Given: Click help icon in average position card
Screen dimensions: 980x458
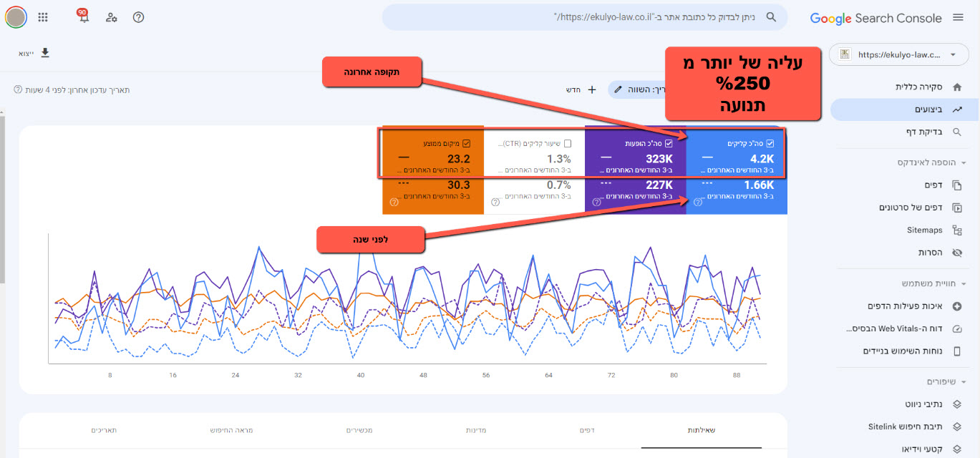Looking at the screenshot, I should [x=394, y=202].
